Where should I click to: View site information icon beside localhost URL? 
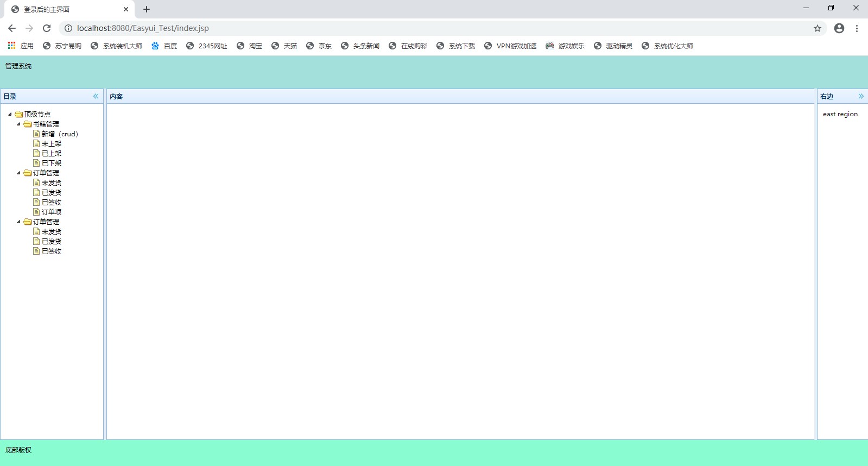click(x=68, y=28)
